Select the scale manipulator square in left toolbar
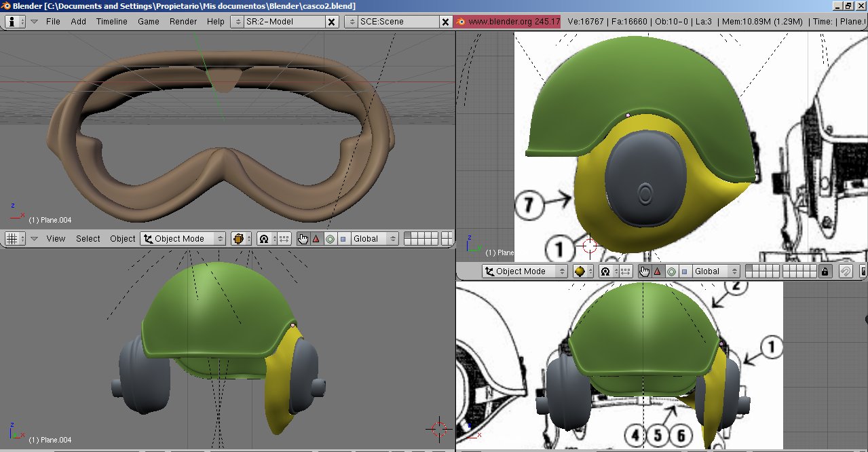This screenshot has height=452, width=868. coord(343,239)
